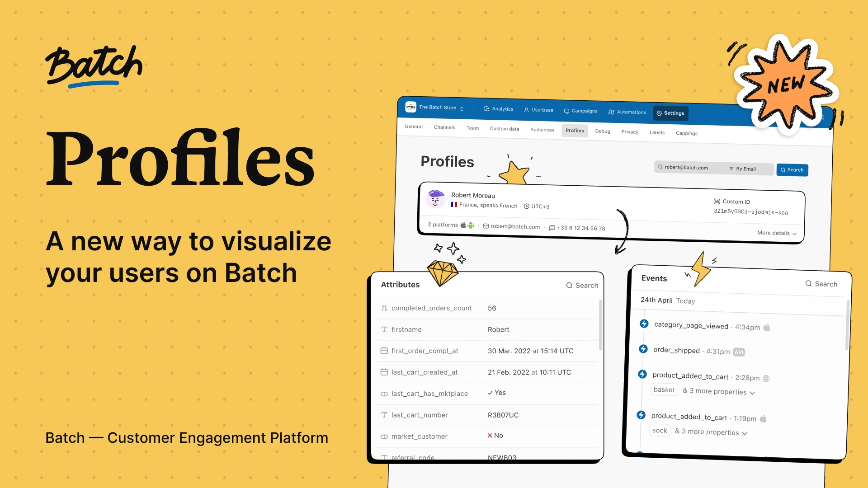Click the category_page_viewed event bolt icon
868x488 pixels.
(644, 324)
